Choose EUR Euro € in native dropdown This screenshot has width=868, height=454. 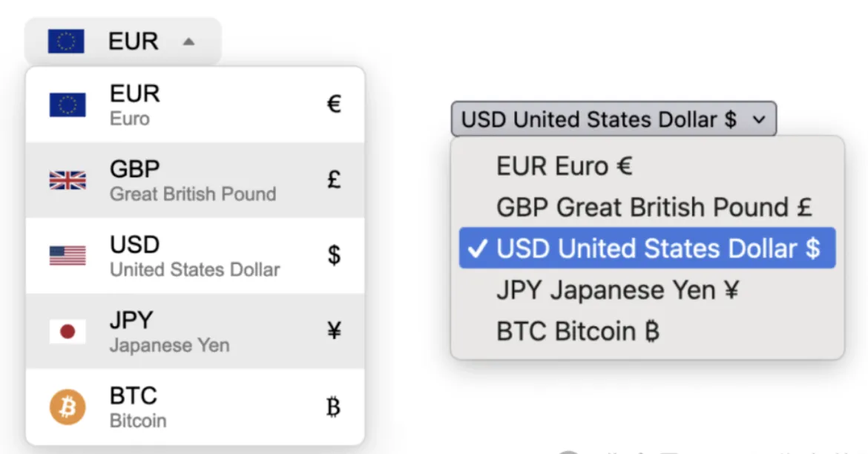pyautogui.click(x=564, y=167)
